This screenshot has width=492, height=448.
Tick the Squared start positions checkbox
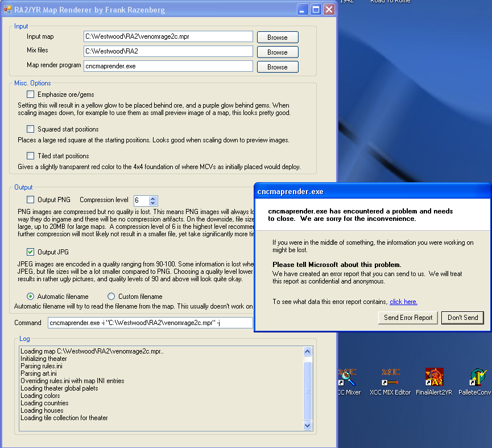[31, 129]
